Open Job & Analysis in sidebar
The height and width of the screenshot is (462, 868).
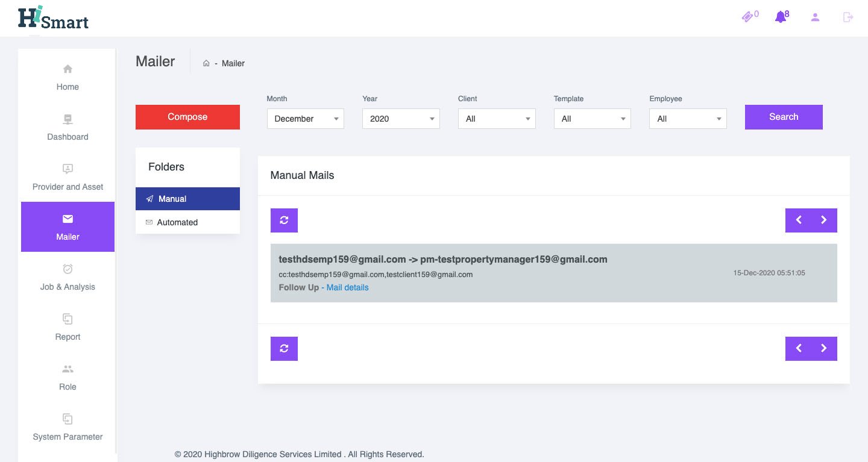(x=68, y=276)
